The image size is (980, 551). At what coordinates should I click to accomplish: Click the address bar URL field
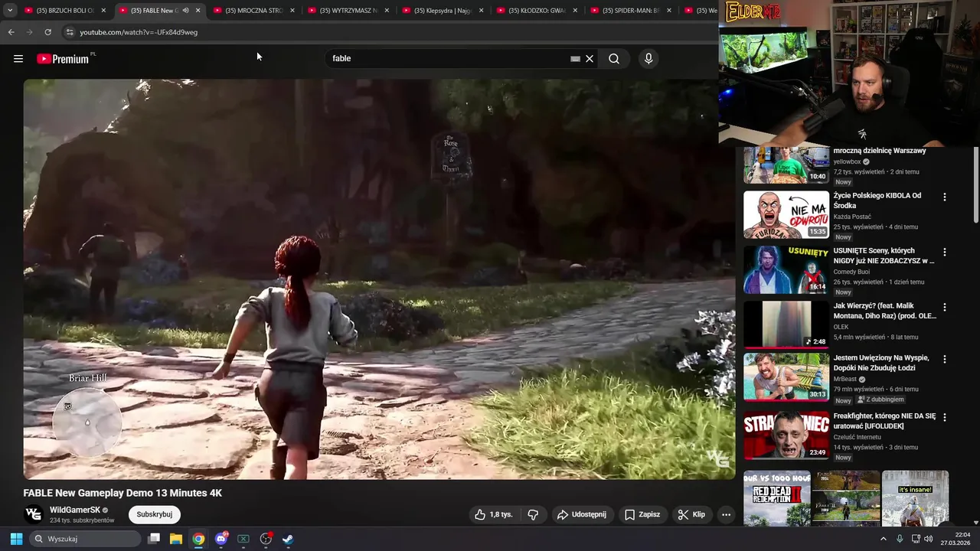(390, 32)
